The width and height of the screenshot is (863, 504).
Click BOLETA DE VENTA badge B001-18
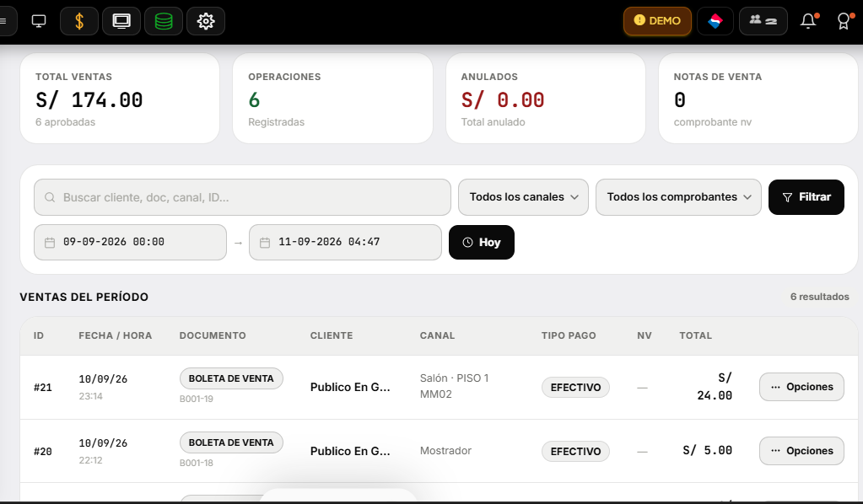[x=231, y=442]
